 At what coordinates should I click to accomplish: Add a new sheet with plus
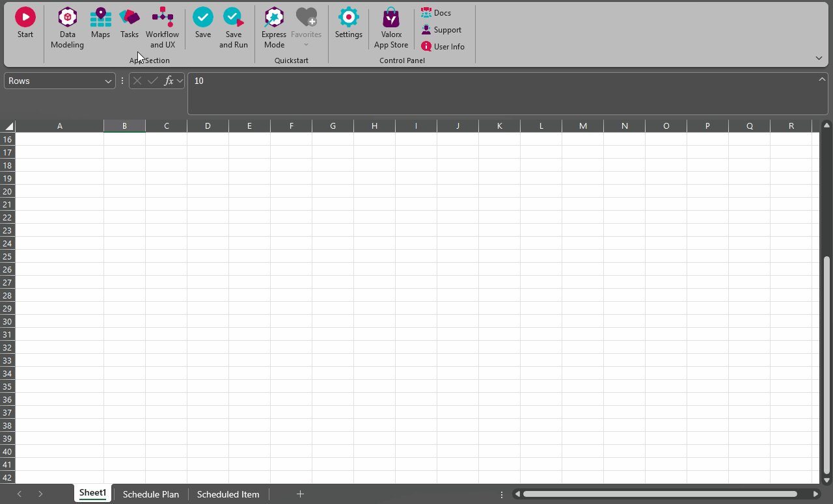click(300, 494)
